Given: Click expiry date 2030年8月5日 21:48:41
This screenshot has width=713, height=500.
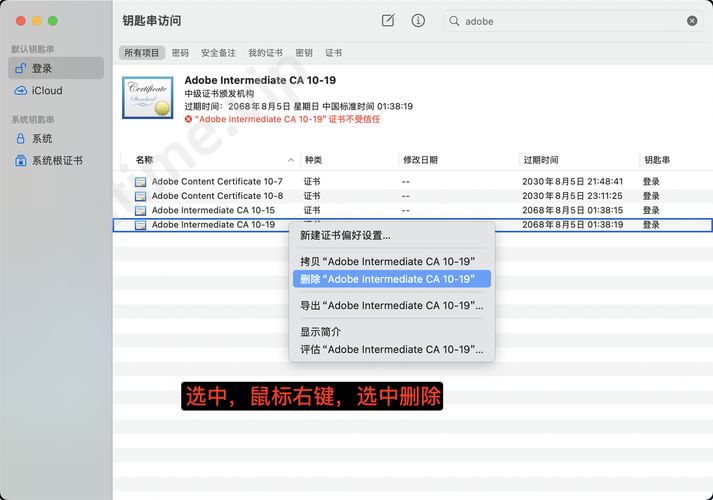Looking at the screenshot, I should (x=572, y=181).
